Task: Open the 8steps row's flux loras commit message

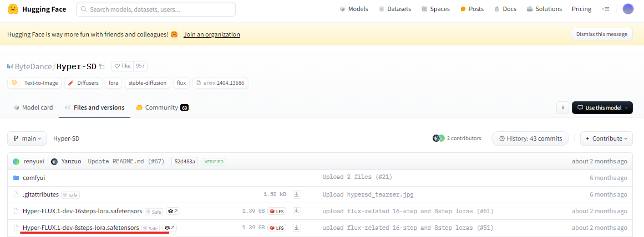Action: [x=408, y=228]
